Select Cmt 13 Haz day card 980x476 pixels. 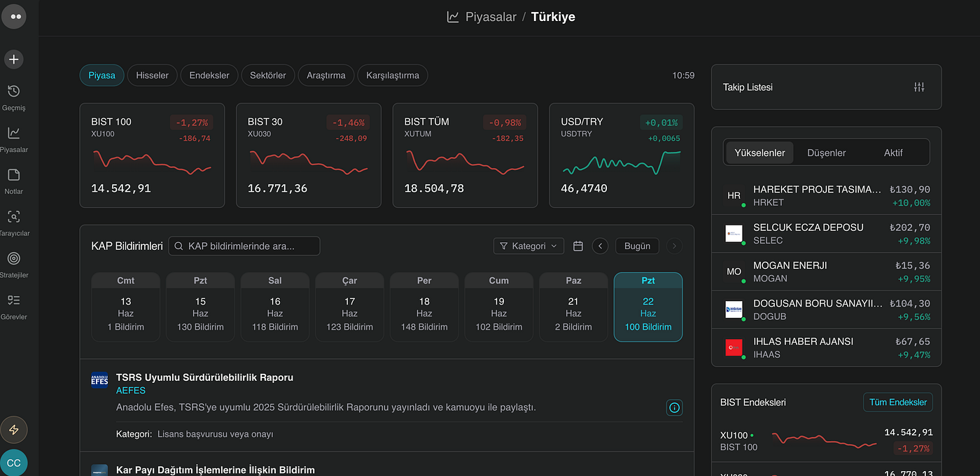pyautogui.click(x=126, y=307)
